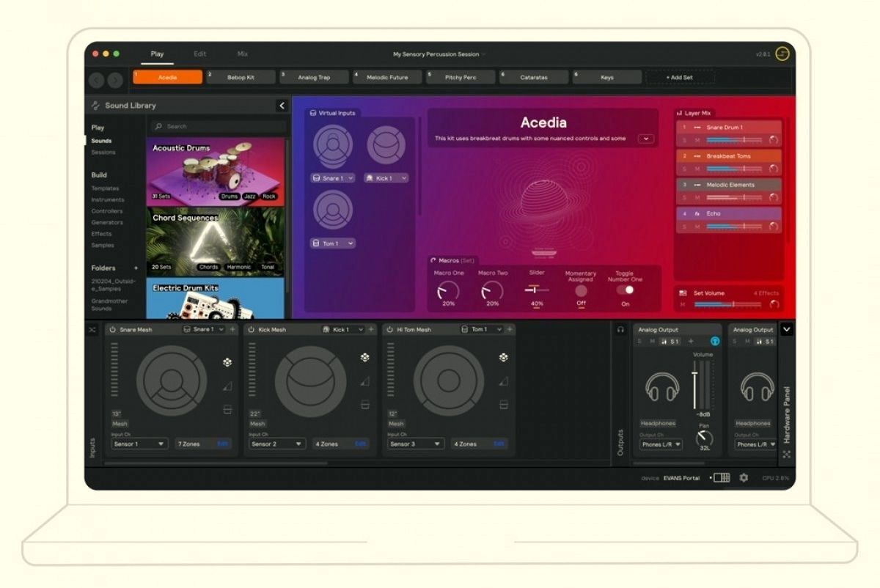This screenshot has width=880, height=588.
Task: Select the Analog Trap set
Action: tap(314, 77)
